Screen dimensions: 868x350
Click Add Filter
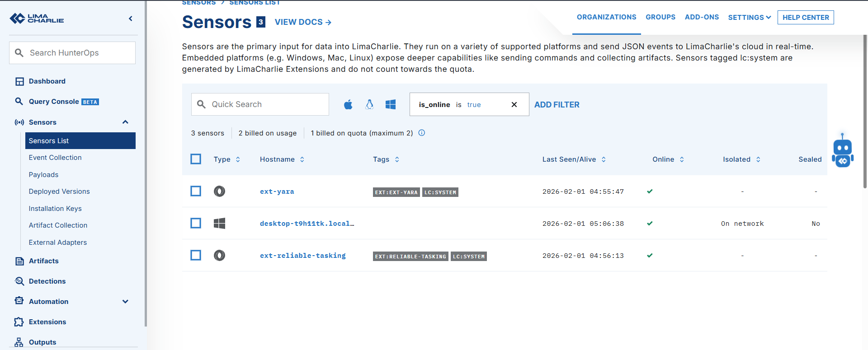point(557,105)
